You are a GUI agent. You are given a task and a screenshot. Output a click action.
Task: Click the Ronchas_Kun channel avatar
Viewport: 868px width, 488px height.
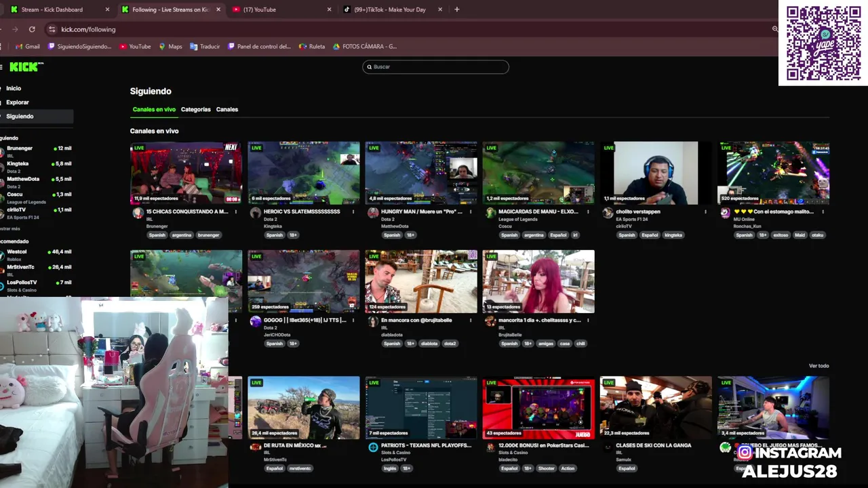click(x=725, y=213)
